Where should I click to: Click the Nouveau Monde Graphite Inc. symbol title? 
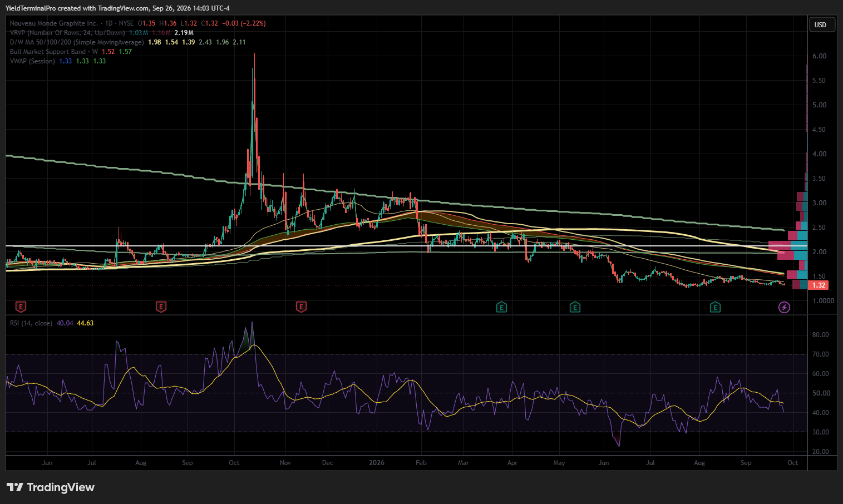coord(53,23)
